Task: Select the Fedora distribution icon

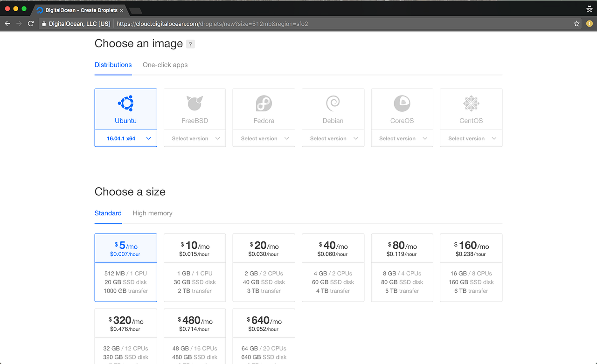Action: pos(264,103)
